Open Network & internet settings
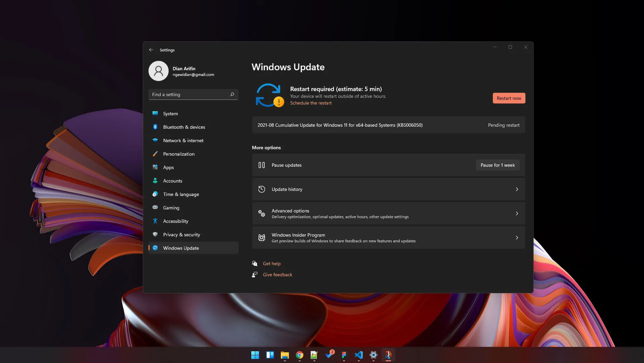The height and width of the screenshot is (363, 644). 183,140
